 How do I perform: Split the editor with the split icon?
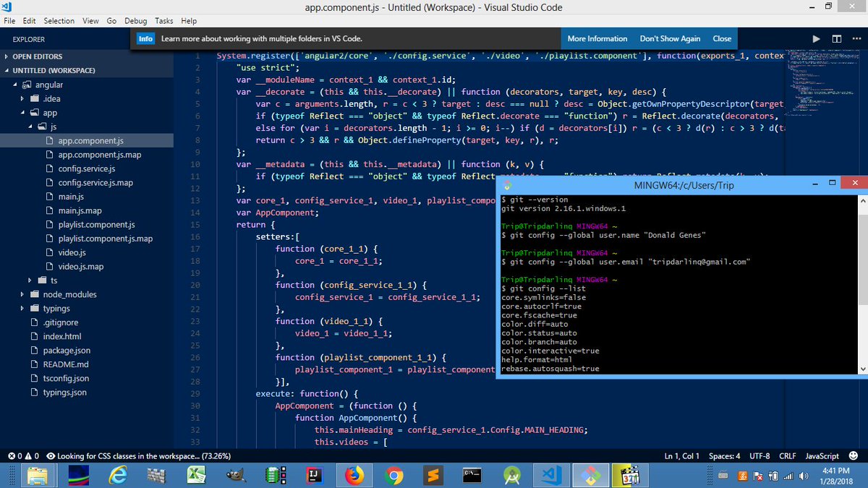[x=836, y=39]
